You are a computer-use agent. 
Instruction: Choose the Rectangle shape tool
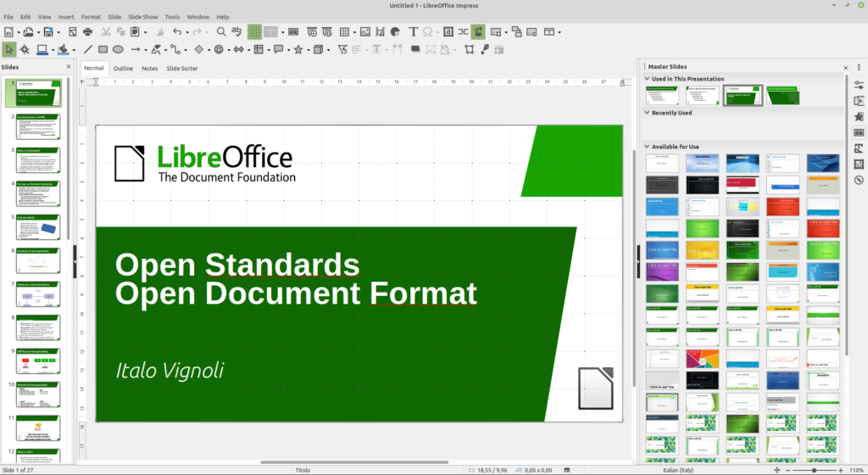tap(103, 50)
